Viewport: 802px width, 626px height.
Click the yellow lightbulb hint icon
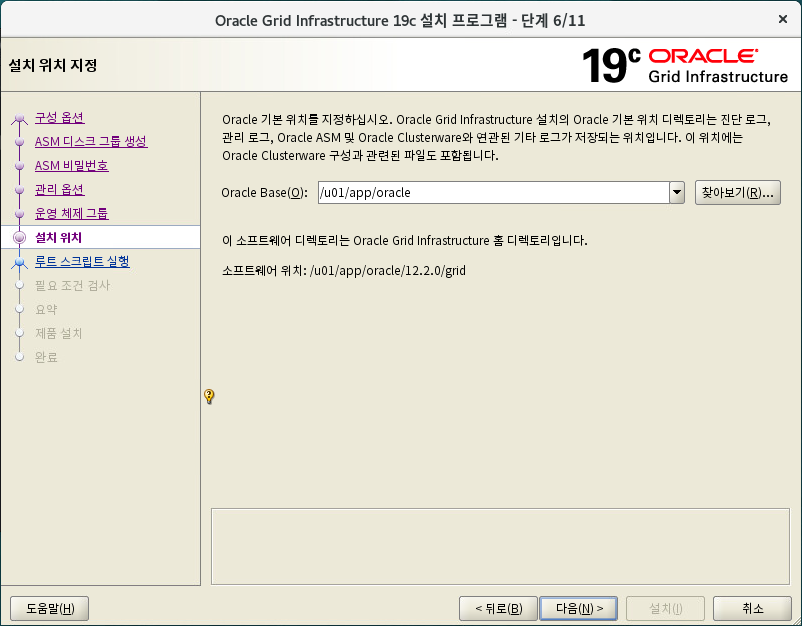[209, 396]
